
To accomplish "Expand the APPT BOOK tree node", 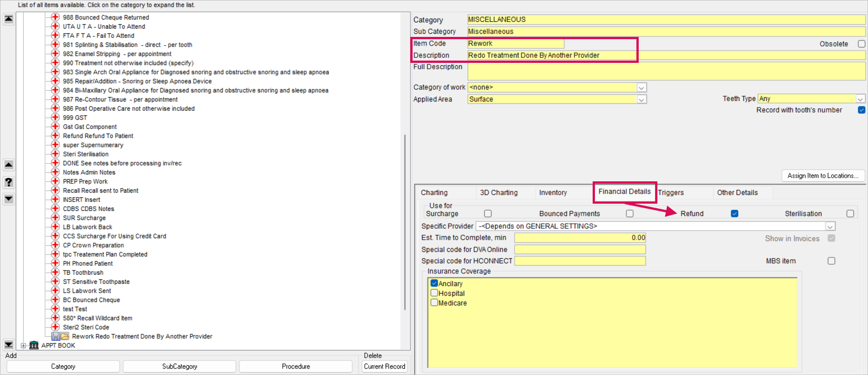I will tap(23, 345).
